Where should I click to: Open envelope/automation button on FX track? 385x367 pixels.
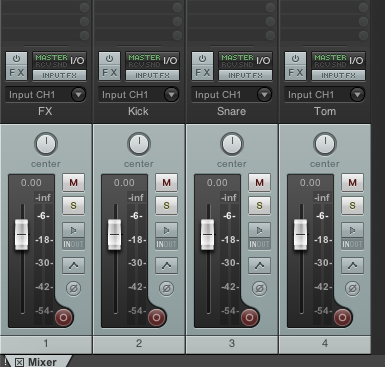(x=73, y=265)
